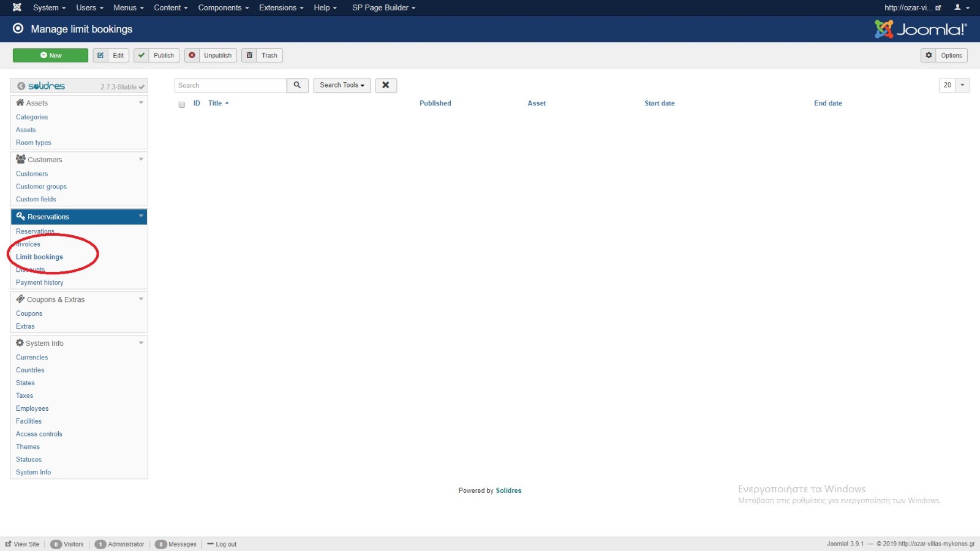
Task: Open the Extensions menu
Action: (281, 8)
